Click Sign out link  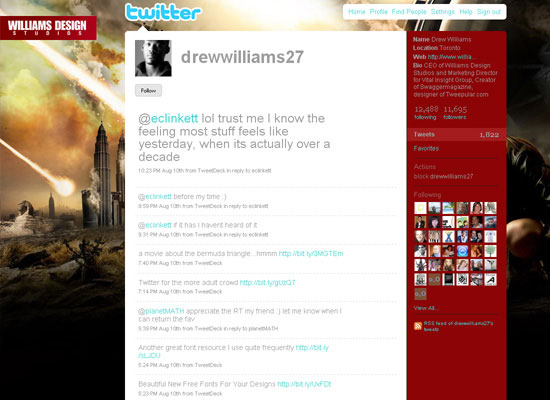click(489, 12)
